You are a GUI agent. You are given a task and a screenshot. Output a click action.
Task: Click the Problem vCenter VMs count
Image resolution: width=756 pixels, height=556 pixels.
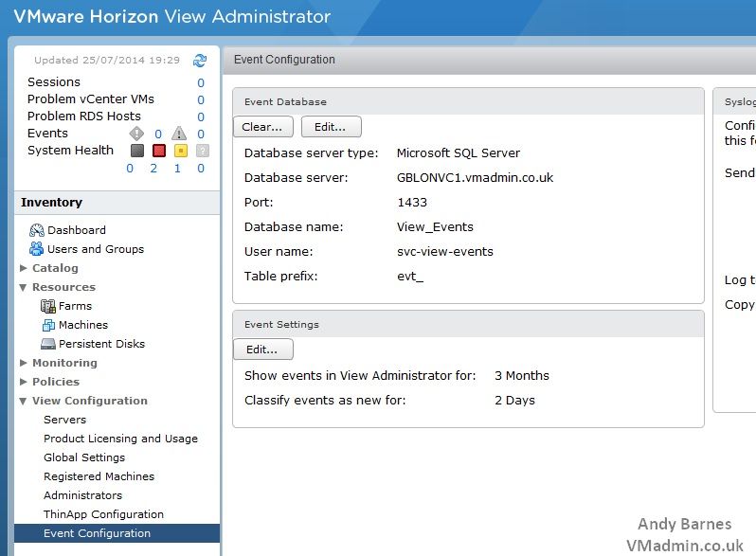coord(201,99)
